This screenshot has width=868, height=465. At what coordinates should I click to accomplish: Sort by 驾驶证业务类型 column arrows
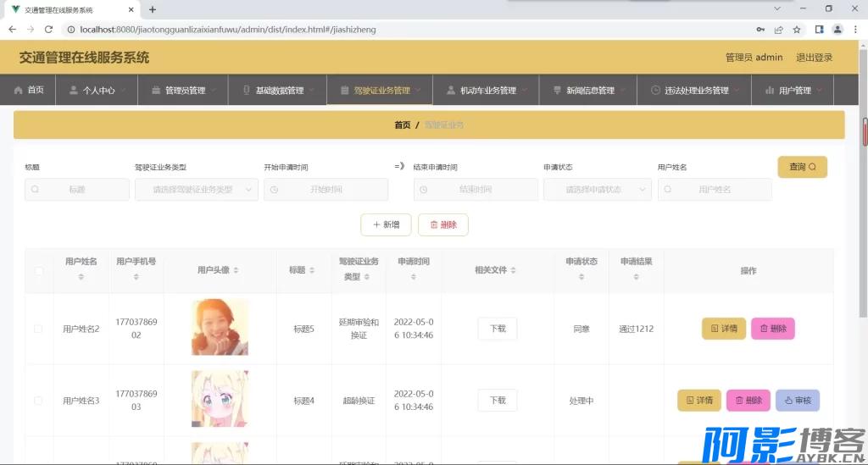(366, 276)
